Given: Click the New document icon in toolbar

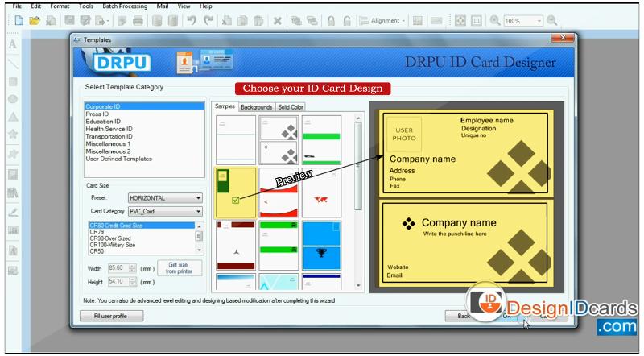Looking at the screenshot, I should tap(19, 21).
